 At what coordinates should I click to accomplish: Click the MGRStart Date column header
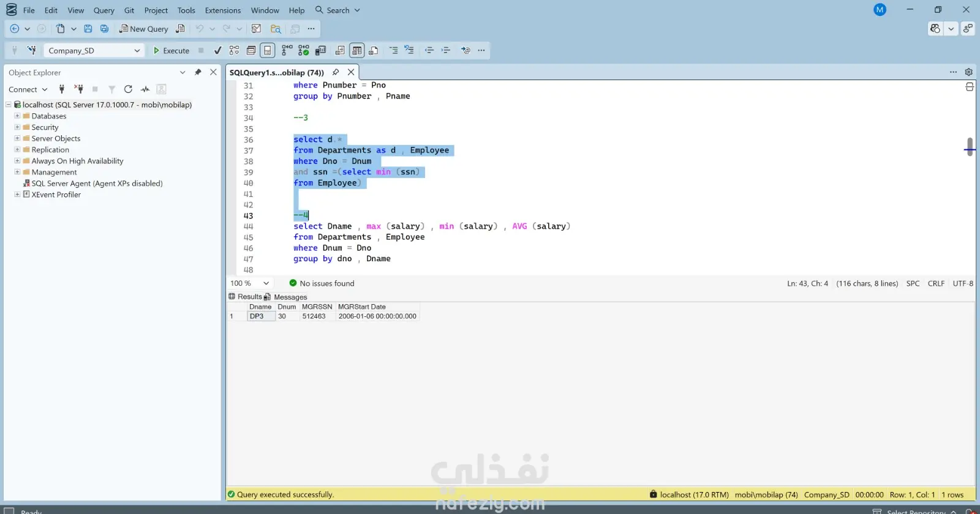point(361,307)
